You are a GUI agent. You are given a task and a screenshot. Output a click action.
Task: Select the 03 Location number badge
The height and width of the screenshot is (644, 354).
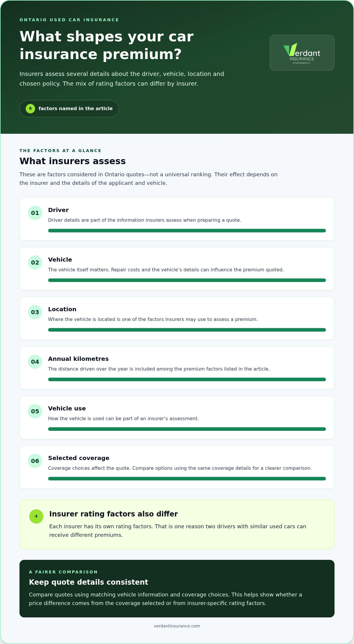(x=35, y=312)
